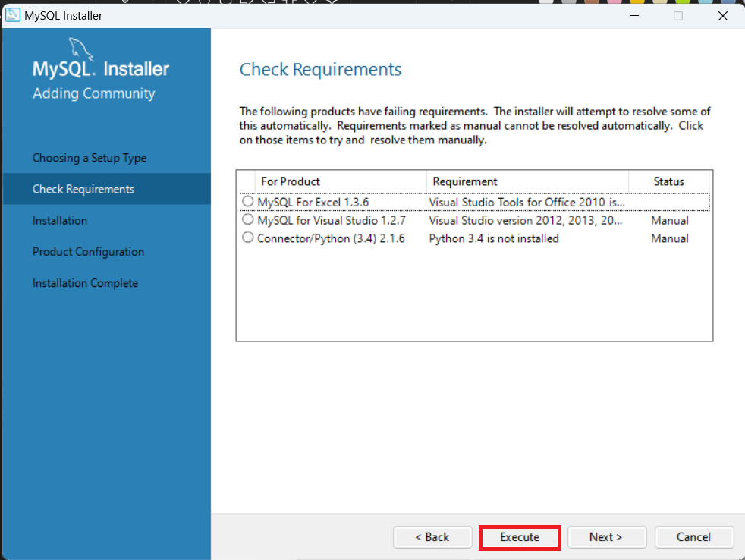The height and width of the screenshot is (560, 745).
Task: Click the Execute button
Action: (x=520, y=537)
